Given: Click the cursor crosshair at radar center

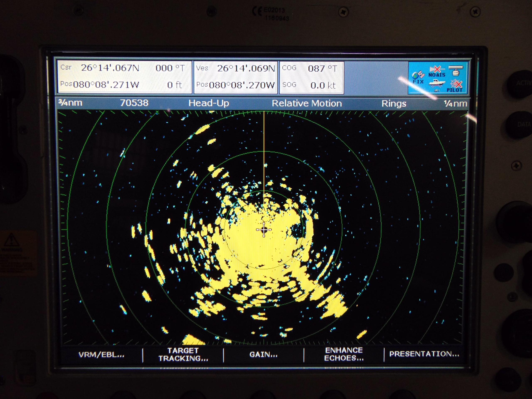Looking at the screenshot, I should point(264,230).
